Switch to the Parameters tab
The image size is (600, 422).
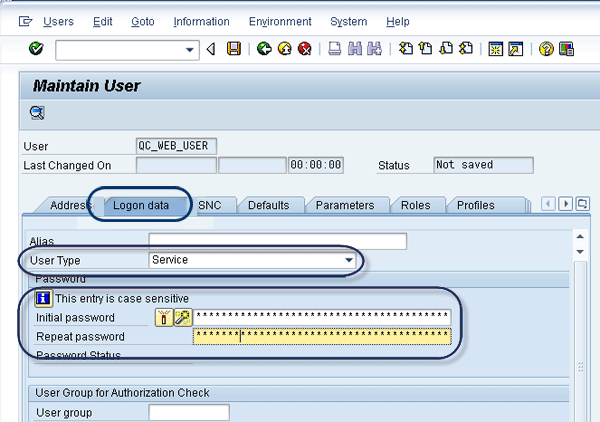coord(344,205)
